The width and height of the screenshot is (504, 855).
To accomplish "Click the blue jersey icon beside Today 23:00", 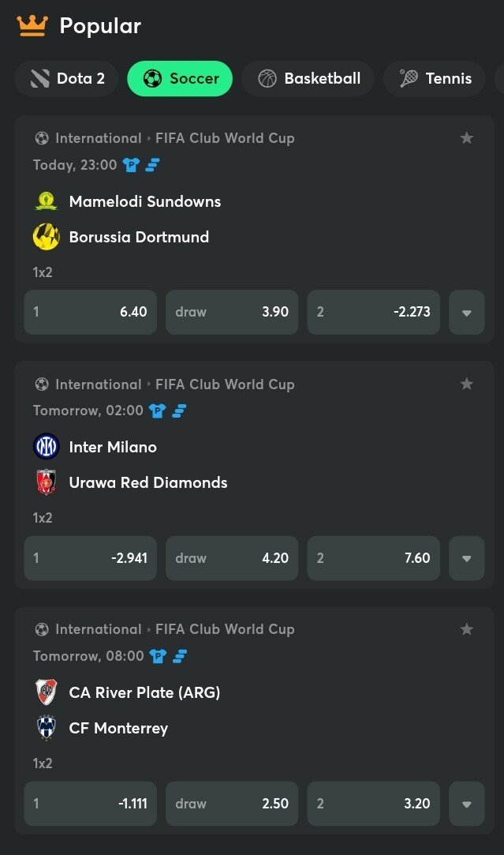I will click(131, 165).
